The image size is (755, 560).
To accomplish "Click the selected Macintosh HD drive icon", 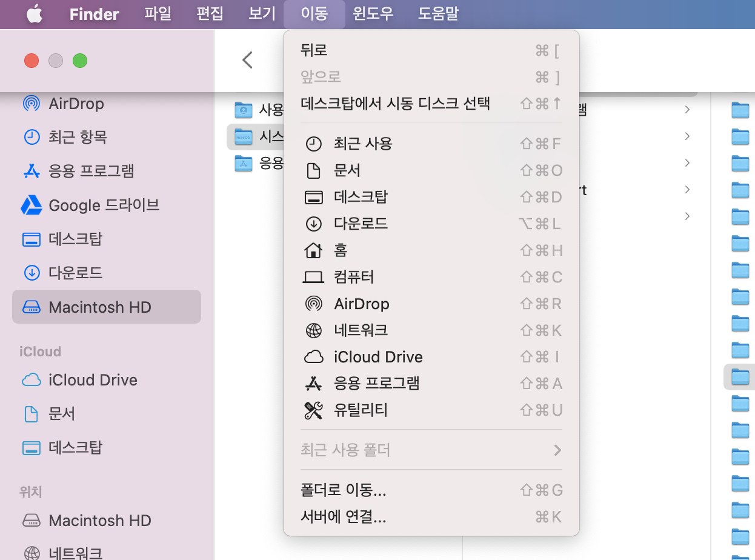I will point(32,307).
